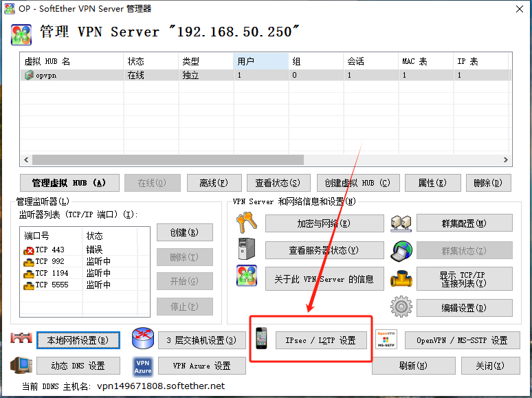Viewport: 532px width, 398px height.
Task: Click 创建虚拟 HUB button
Action: pyautogui.click(x=357, y=183)
